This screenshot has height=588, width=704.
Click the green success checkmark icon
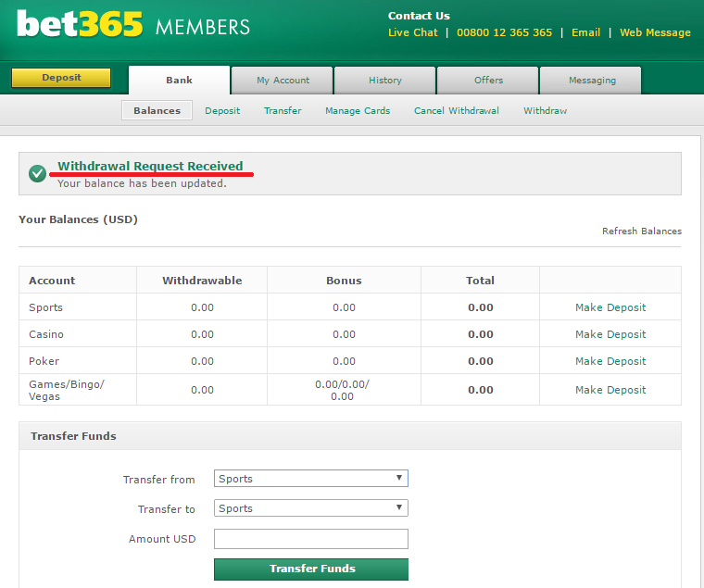[x=38, y=173]
